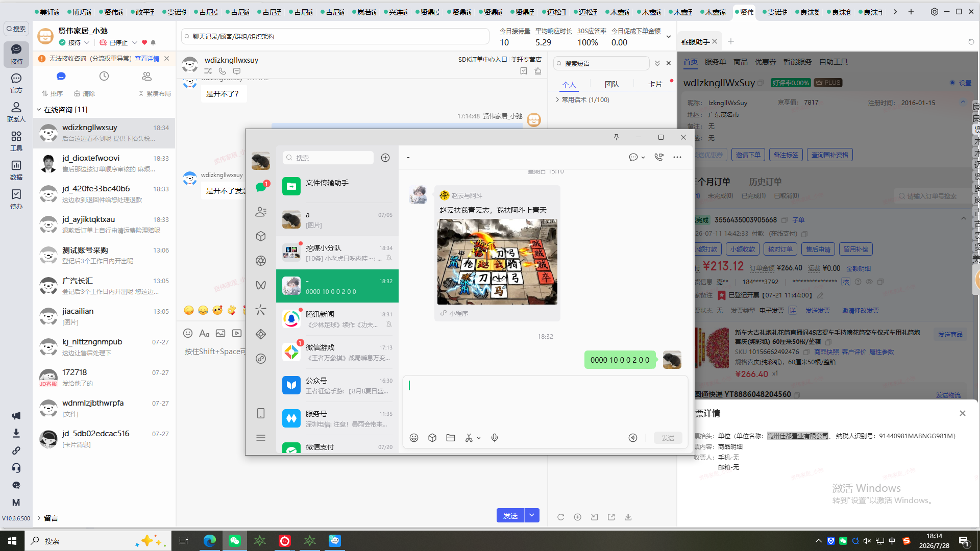
Task: Click the order number search field
Action: [933, 196]
